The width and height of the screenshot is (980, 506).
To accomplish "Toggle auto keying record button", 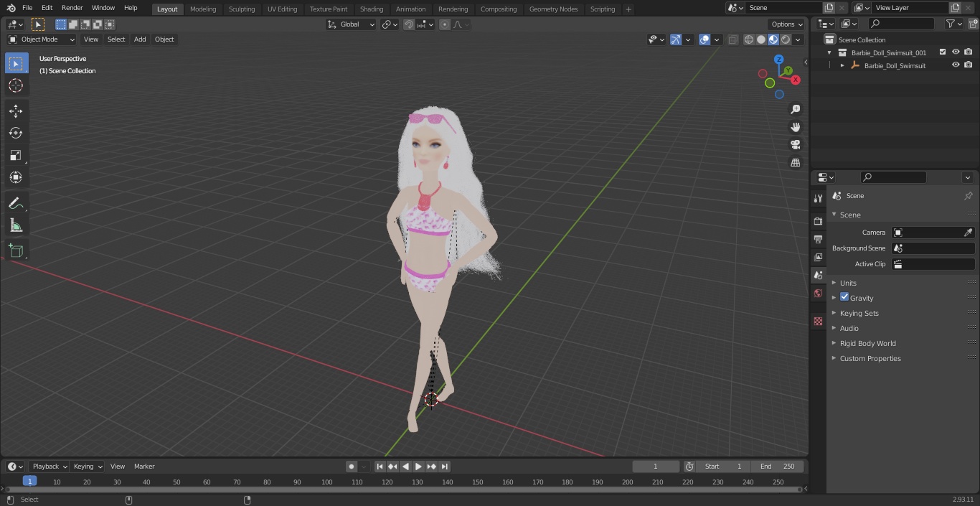I will coord(352,467).
